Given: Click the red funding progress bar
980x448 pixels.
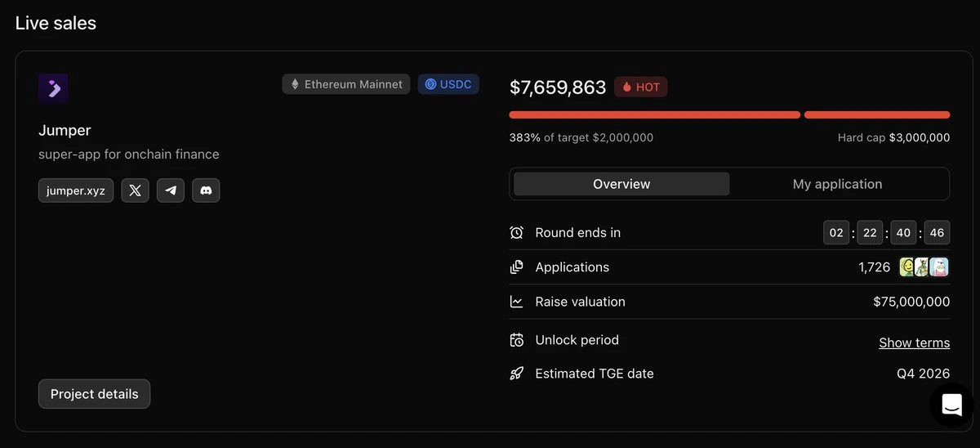Looking at the screenshot, I should (729, 115).
